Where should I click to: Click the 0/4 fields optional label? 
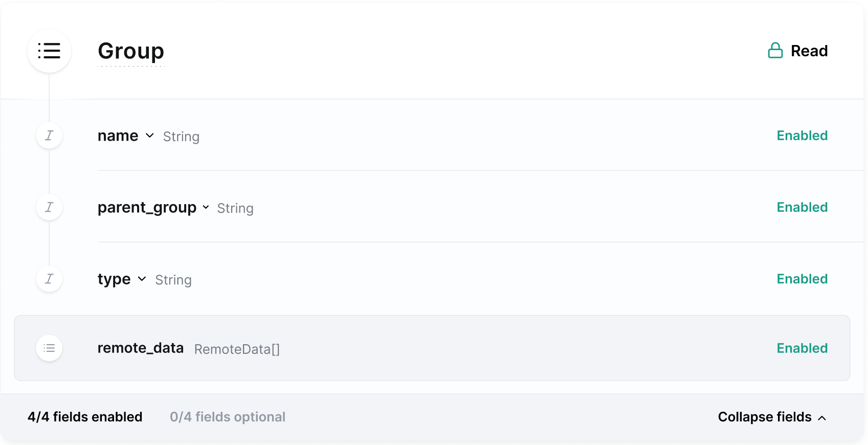tap(228, 417)
